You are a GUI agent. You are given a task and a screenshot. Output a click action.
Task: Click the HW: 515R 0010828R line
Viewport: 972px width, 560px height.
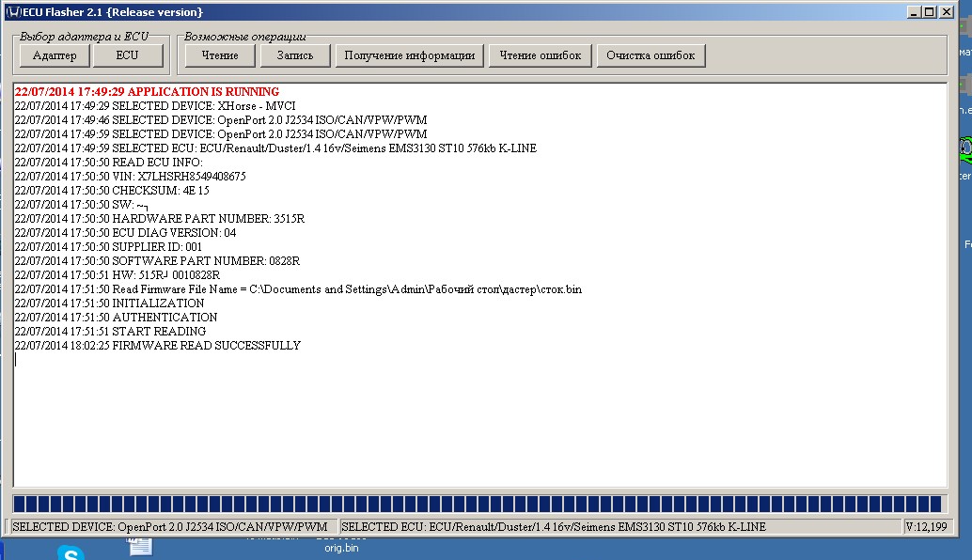[118, 275]
